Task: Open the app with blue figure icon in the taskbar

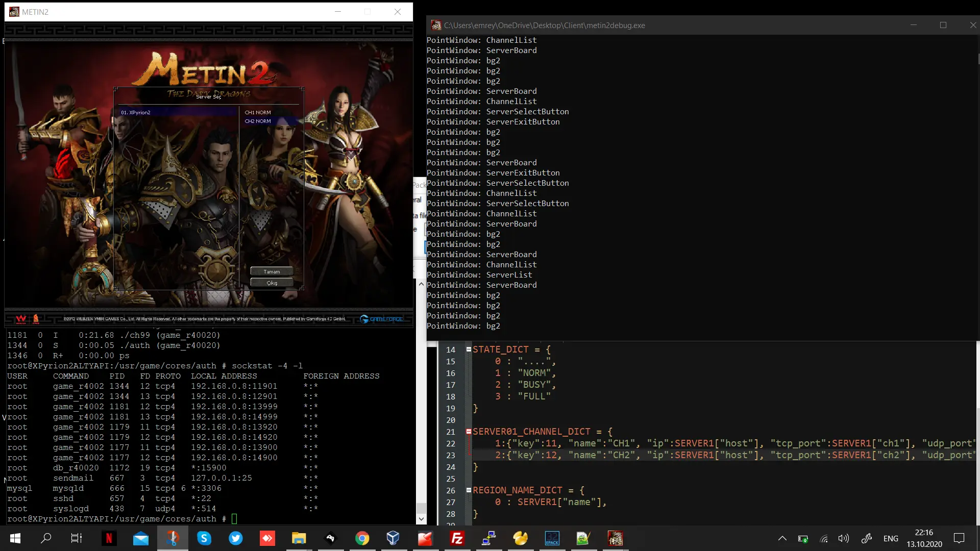Action: 173,538
